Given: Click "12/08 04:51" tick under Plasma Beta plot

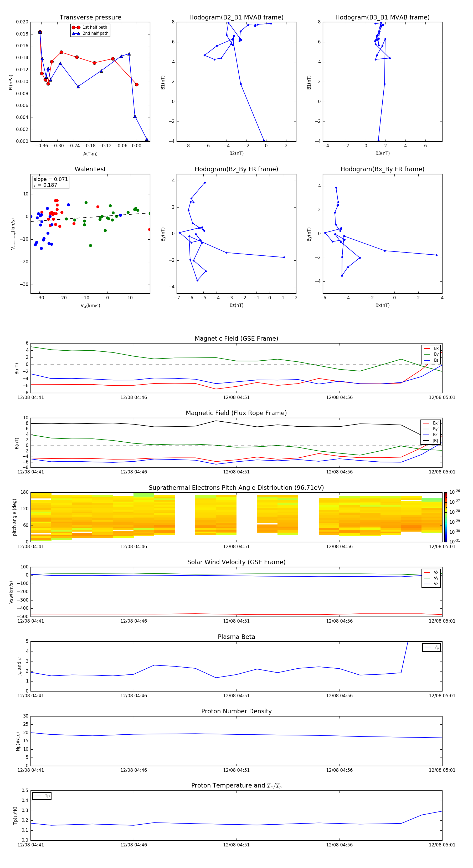Looking at the screenshot, I should click(x=236, y=695).
